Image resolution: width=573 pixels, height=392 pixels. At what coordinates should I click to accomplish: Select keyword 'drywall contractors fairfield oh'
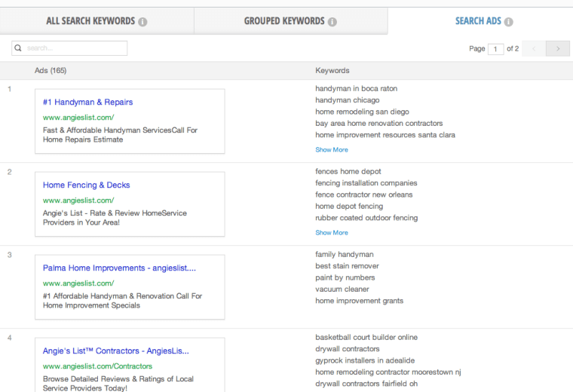pos(366,384)
